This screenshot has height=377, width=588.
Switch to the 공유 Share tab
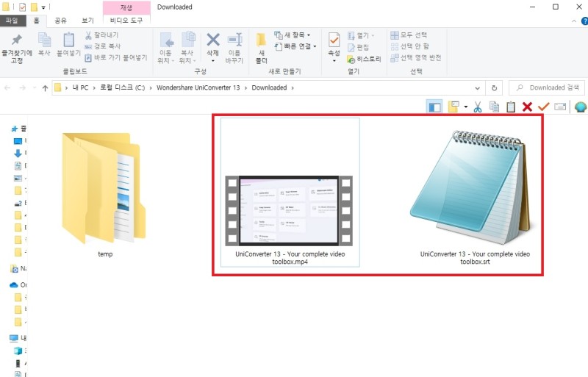pyautogui.click(x=60, y=21)
